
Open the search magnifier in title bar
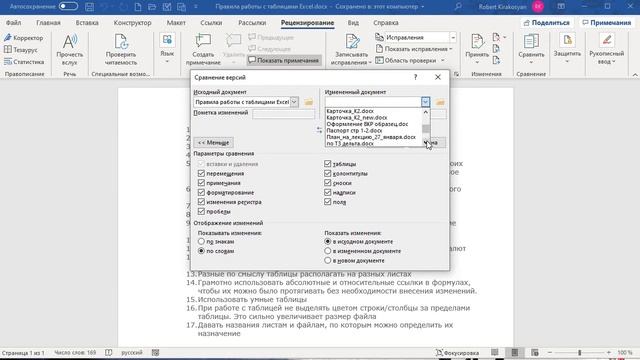458,7
